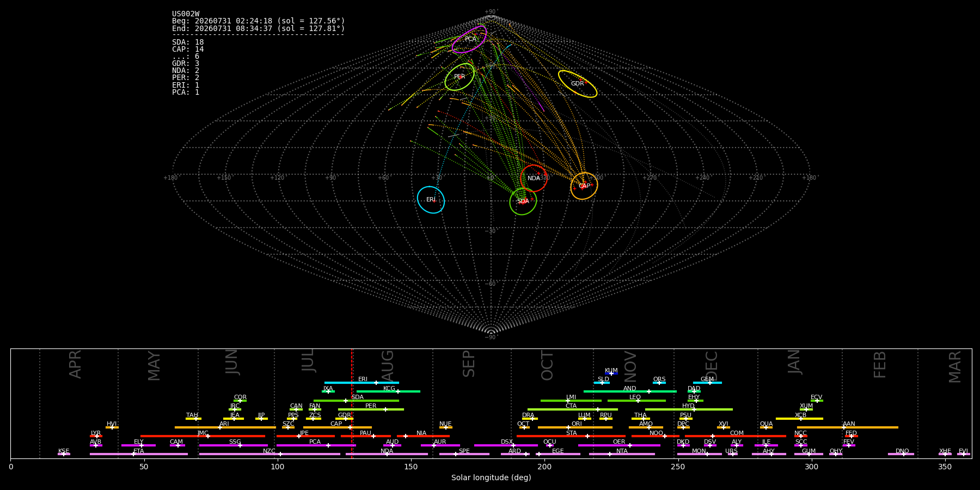
Task: Click the LEO shower timeline bar
Action: pyautogui.click(x=636, y=401)
